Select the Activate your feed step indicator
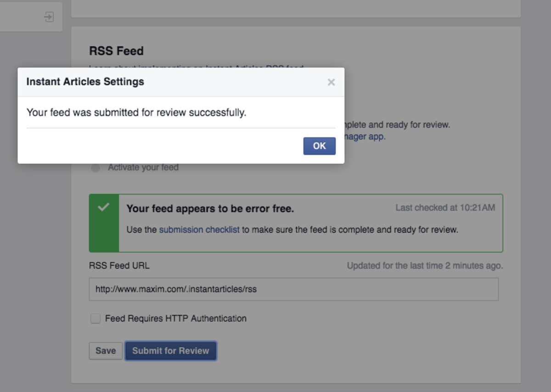Image resolution: width=551 pixels, height=392 pixels. [x=95, y=167]
